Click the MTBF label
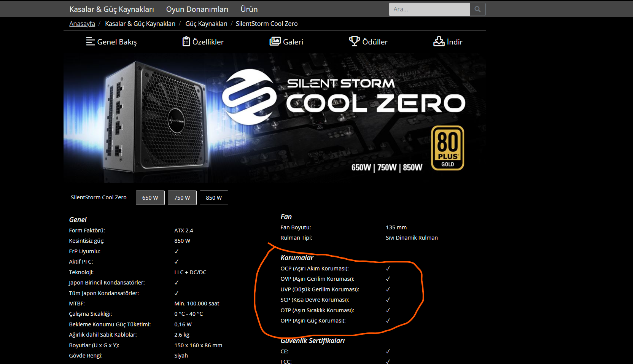 (77, 304)
